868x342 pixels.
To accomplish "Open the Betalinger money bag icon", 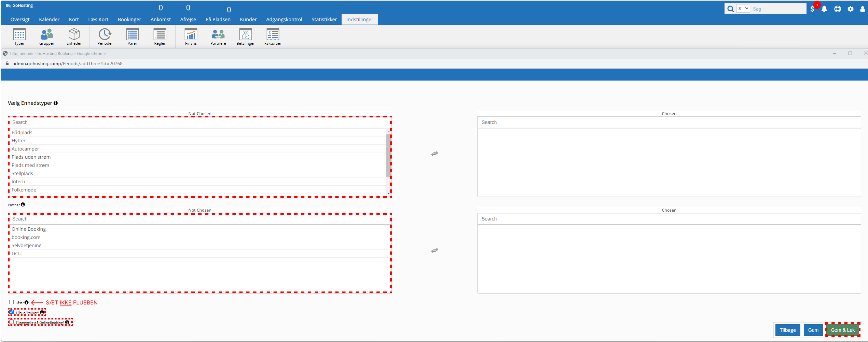I will point(245,35).
